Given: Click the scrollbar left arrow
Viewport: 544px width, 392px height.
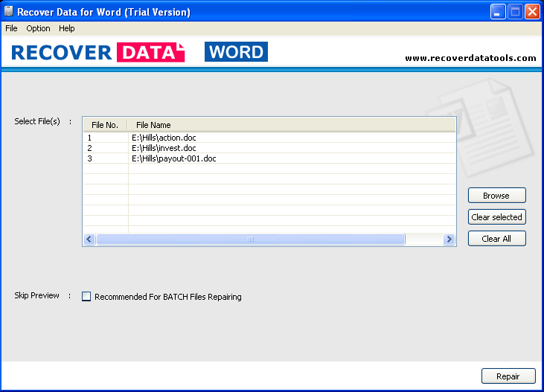Looking at the screenshot, I should (89, 240).
